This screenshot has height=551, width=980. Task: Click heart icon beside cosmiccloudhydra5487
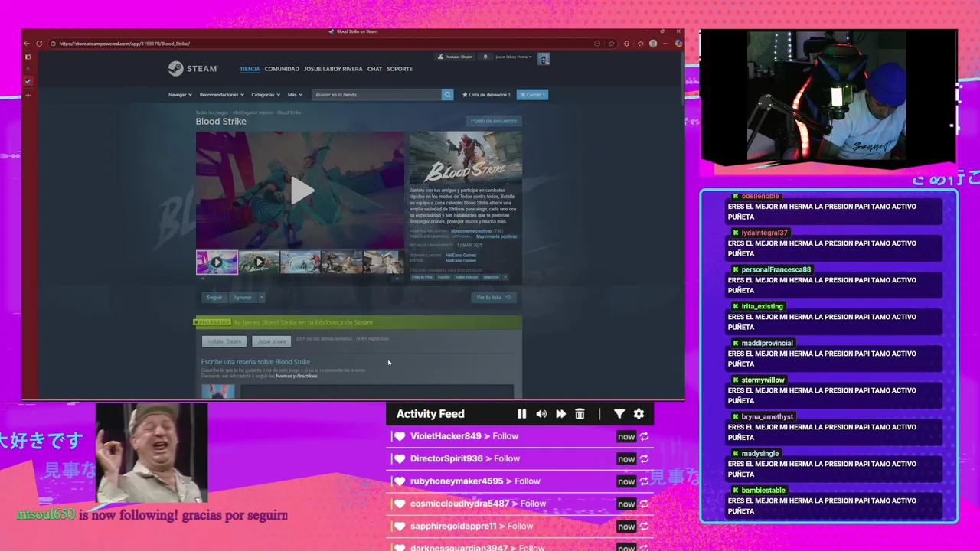coord(399,504)
